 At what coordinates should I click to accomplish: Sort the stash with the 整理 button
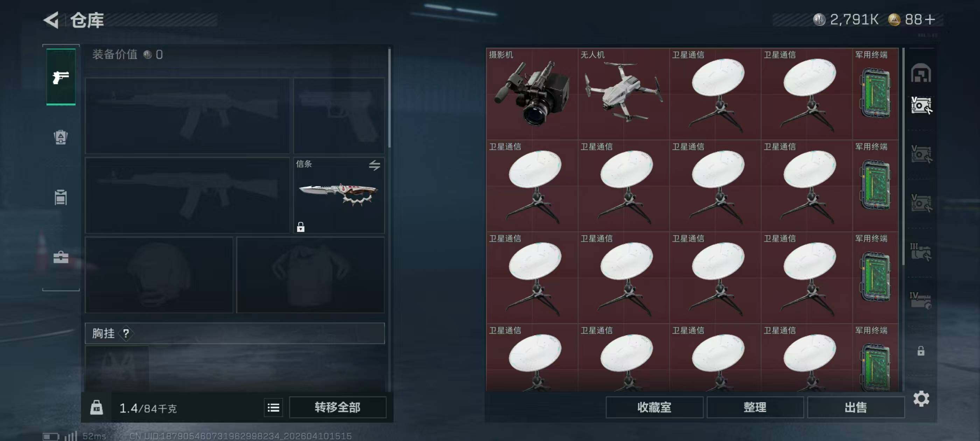click(755, 407)
